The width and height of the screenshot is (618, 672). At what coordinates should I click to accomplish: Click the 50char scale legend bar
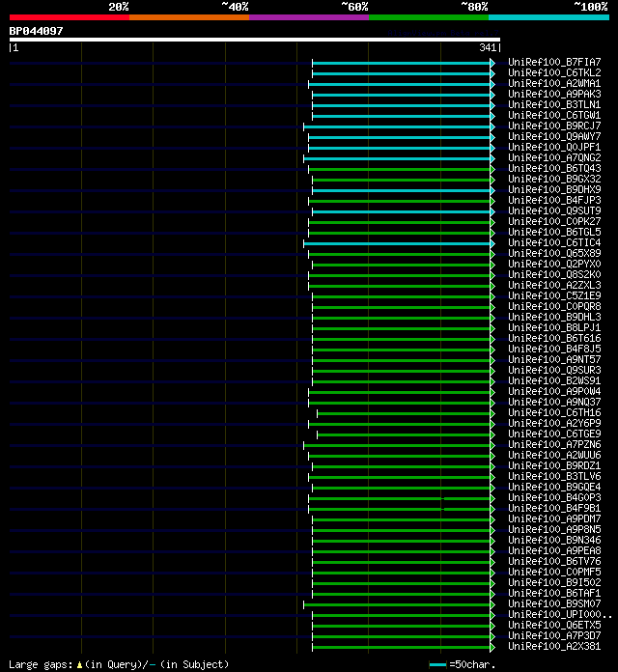[x=437, y=664]
